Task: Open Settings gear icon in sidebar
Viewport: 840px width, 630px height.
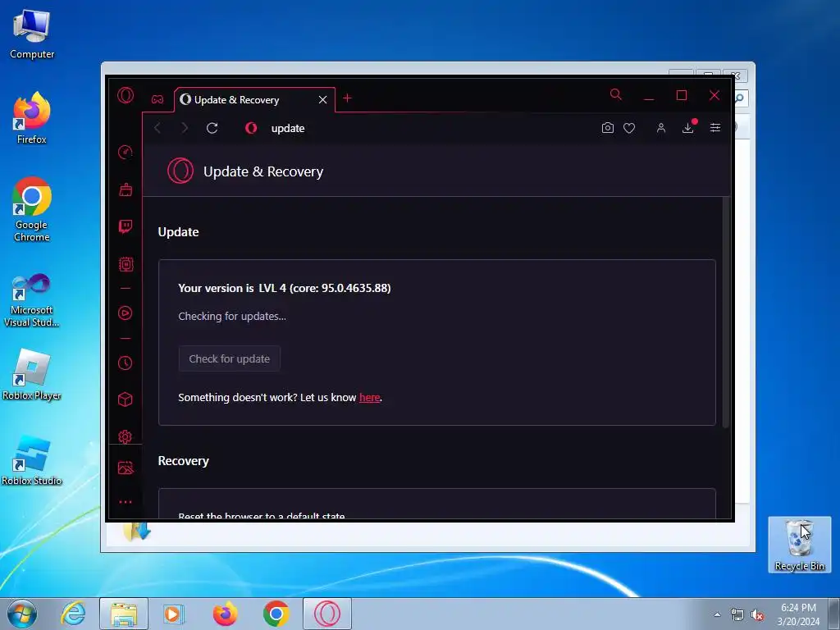Action: (x=126, y=436)
